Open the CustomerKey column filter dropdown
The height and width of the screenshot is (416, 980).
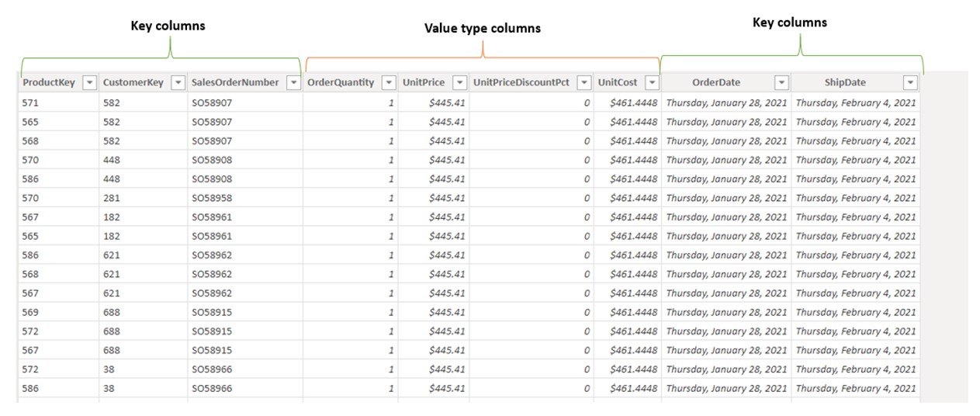coord(178,82)
